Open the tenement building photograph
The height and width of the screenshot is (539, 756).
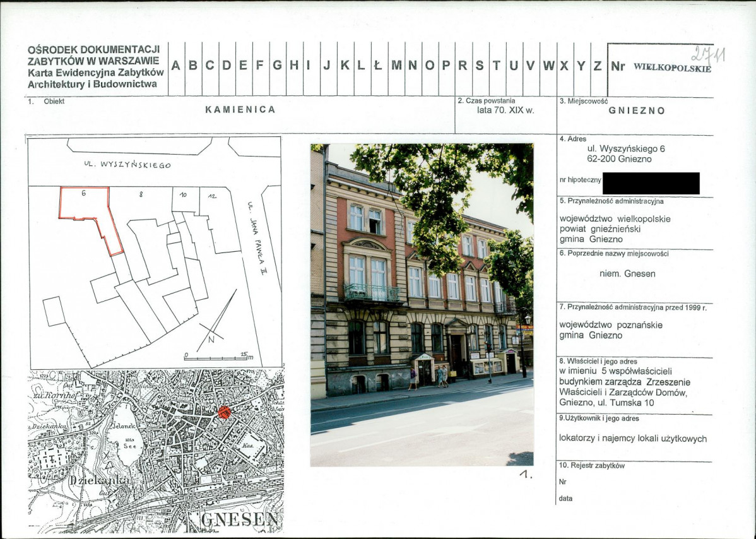(x=422, y=304)
